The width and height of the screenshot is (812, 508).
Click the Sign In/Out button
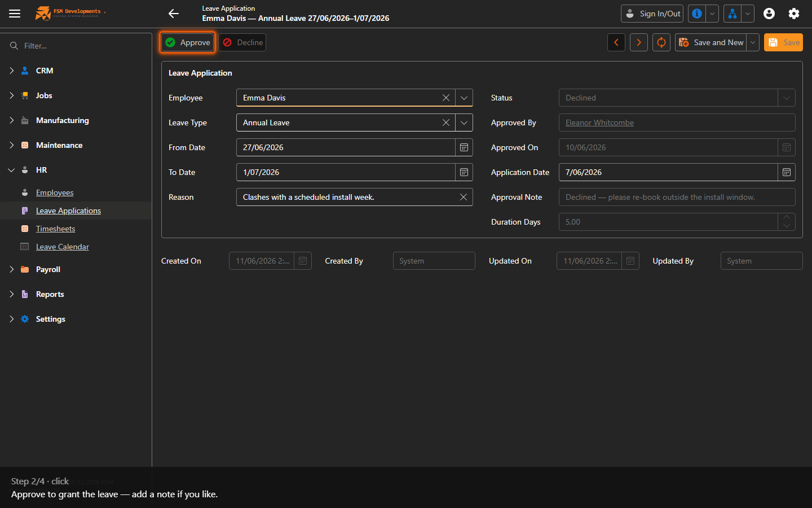point(652,14)
